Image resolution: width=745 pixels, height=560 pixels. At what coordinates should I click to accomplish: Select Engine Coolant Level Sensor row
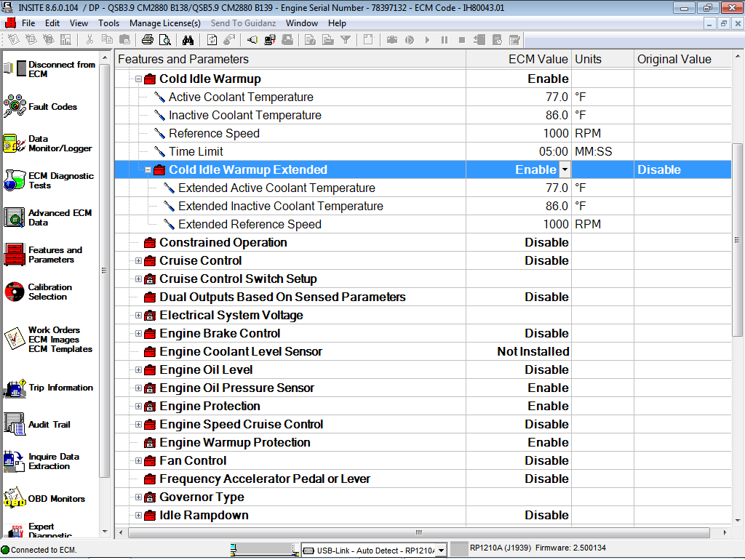tap(423, 351)
